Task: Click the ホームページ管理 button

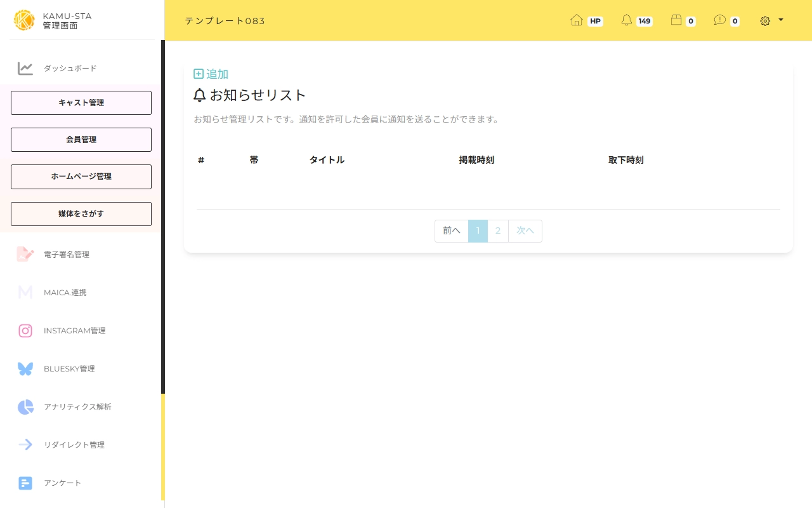Action: click(81, 177)
